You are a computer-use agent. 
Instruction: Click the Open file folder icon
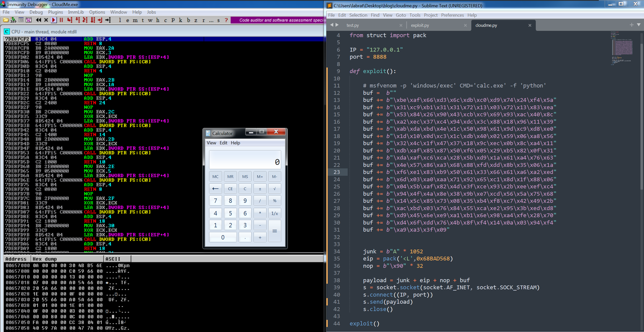[x=6, y=20]
